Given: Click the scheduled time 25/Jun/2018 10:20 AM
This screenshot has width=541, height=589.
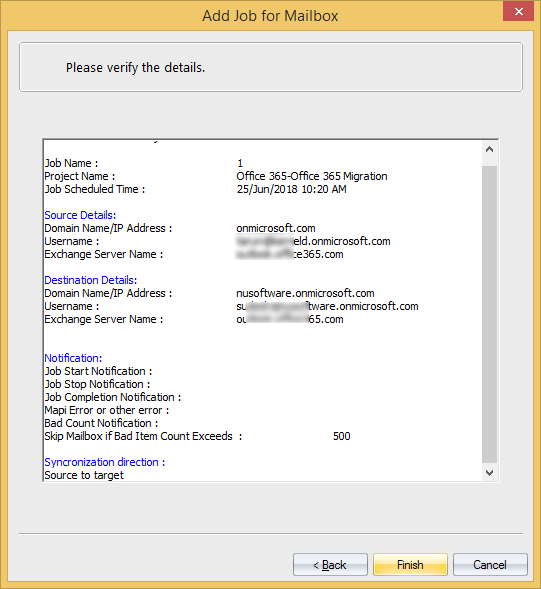Looking at the screenshot, I should click(x=292, y=189).
